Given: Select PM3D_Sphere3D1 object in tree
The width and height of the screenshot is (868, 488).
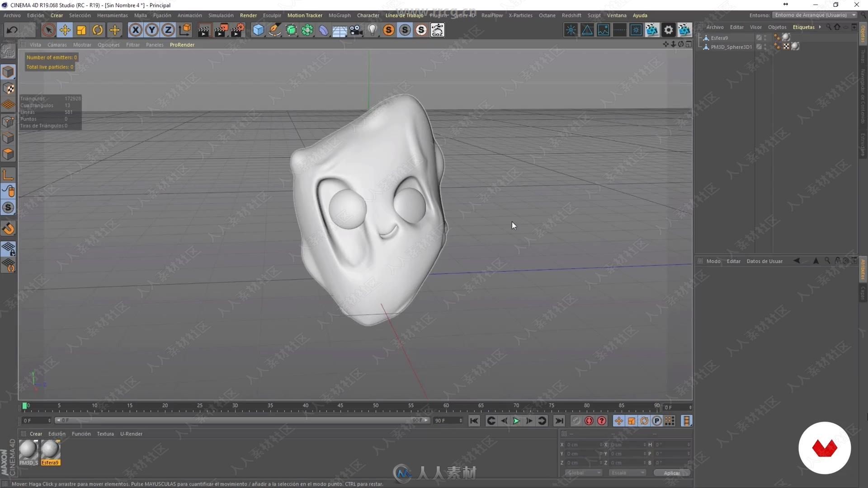Looking at the screenshot, I should (x=731, y=47).
